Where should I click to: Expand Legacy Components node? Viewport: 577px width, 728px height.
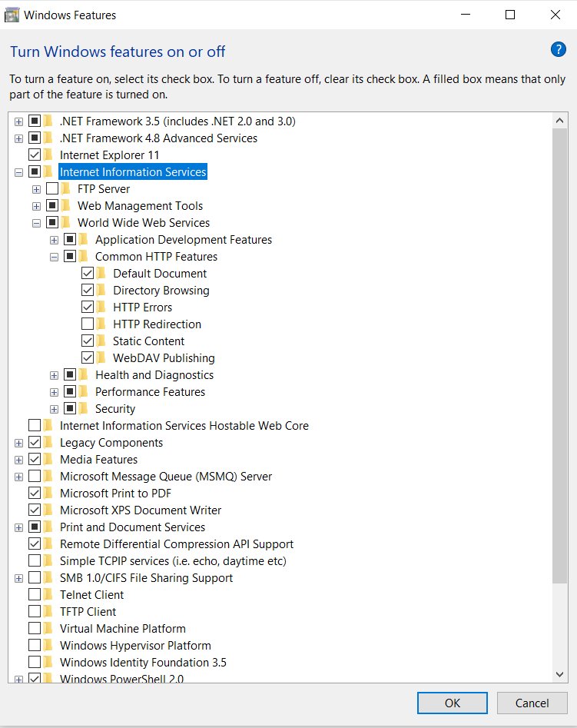[x=18, y=443]
